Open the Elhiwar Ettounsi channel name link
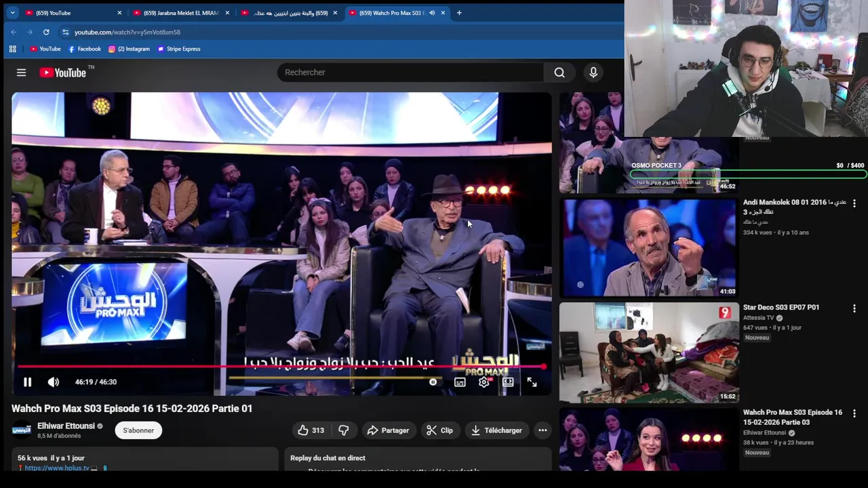Image resolution: width=868 pixels, height=488 pixels. tap(66, 426)
